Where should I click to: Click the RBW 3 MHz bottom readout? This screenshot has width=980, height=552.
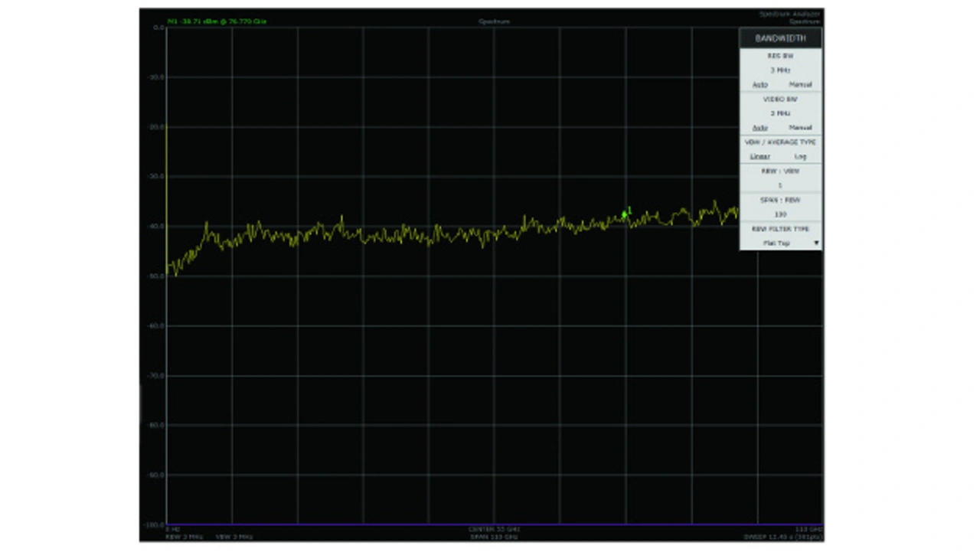(183, 537)
